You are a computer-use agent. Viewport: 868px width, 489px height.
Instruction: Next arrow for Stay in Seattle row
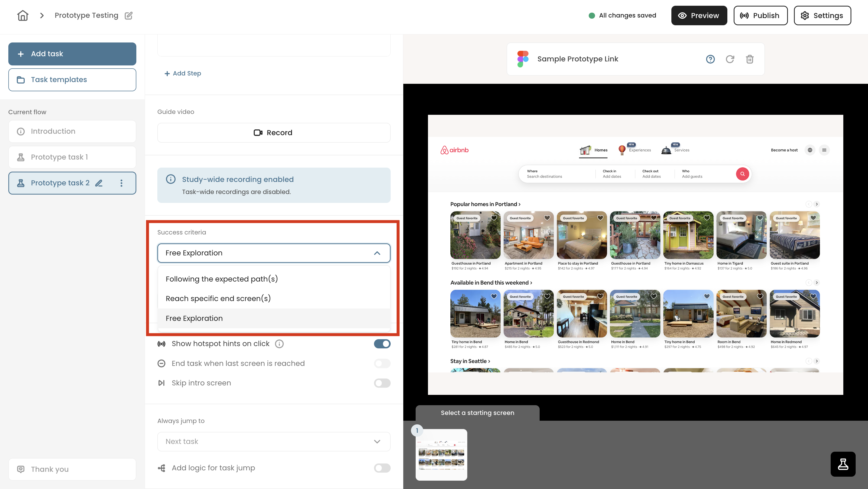(816, 361)
